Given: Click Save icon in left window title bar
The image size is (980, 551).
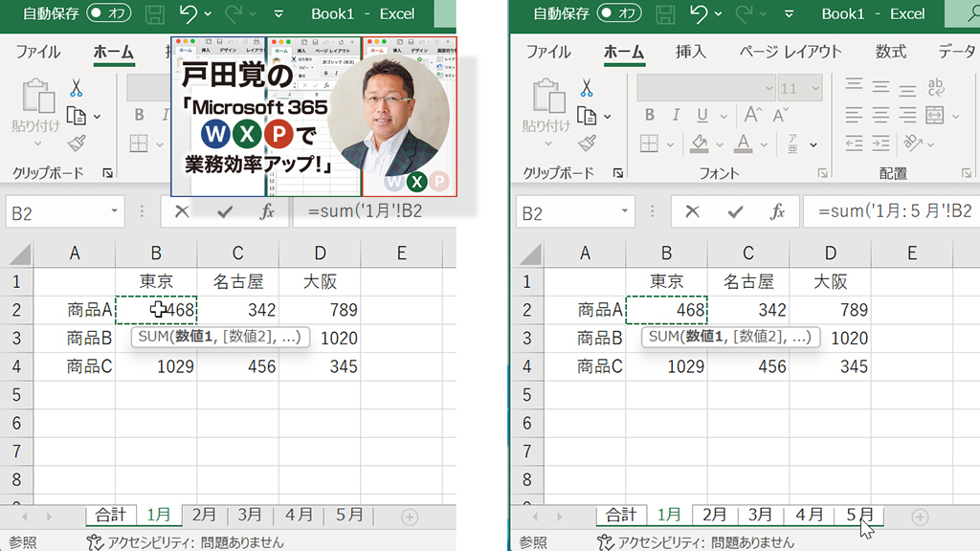Looking at the screenshot, I should [x=154, y=13].
